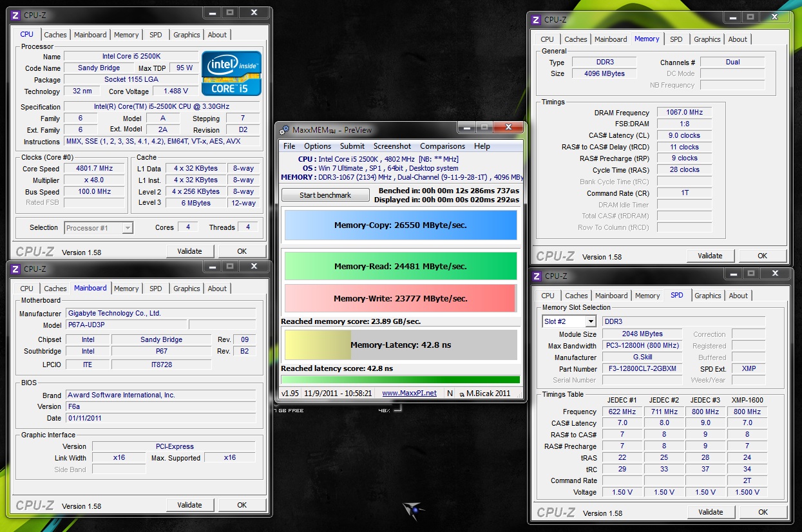Click the Memory-Latency result bar

tap(401, 345)
